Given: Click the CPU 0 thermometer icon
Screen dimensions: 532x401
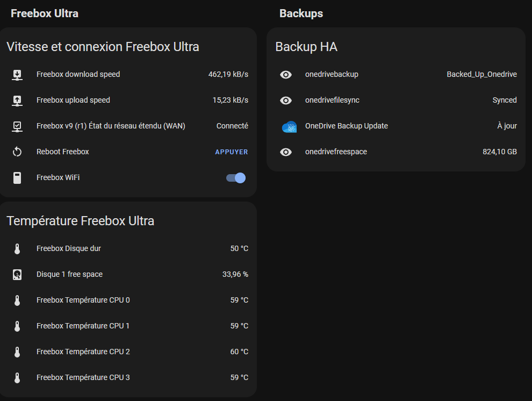Looking at the screenshot, I should coord(17,300).
